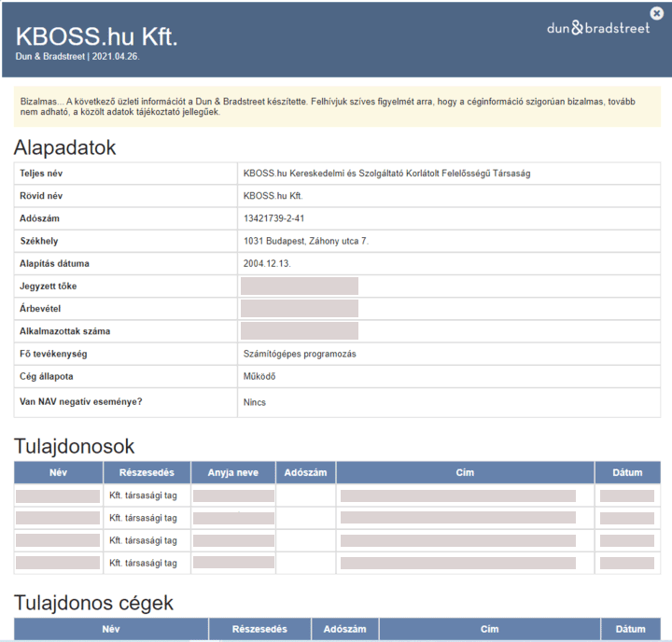Click the KBOSS.hu Kft. title
Screen dimensions: 672x642
click(96, 35)
